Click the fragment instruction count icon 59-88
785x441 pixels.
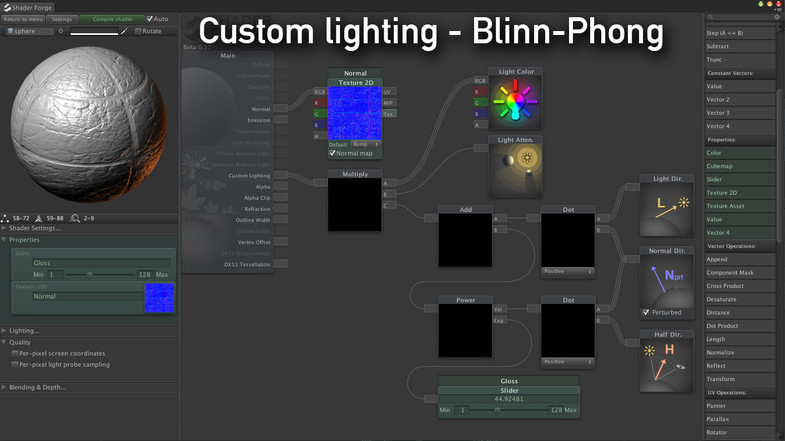(39, 218)
